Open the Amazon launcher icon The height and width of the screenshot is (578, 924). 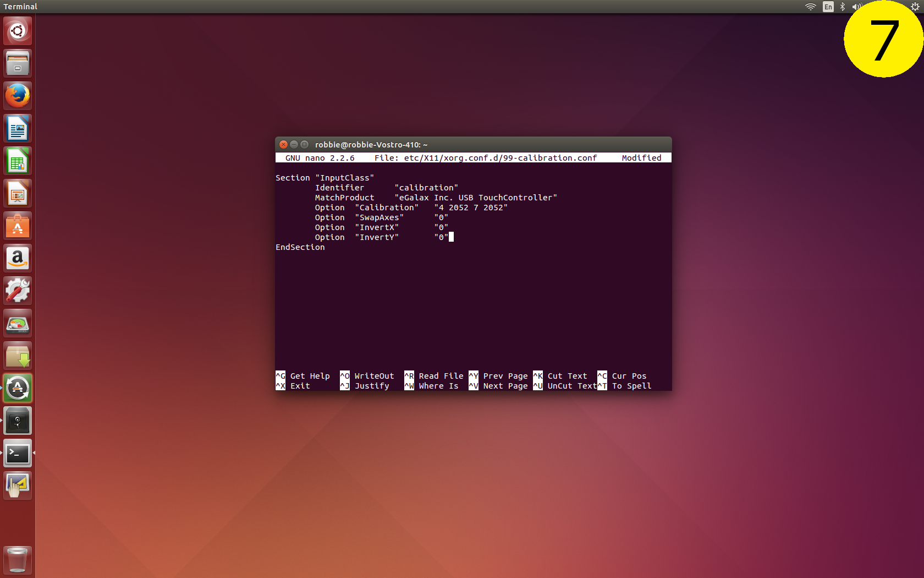18,258
